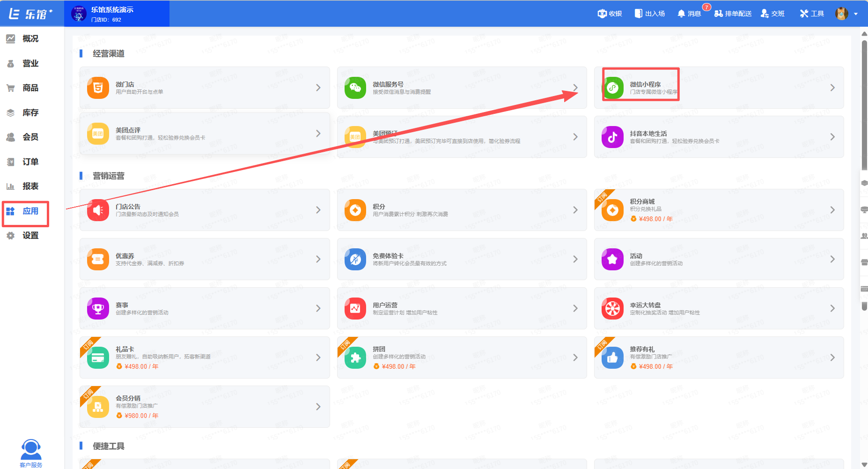Viewport: 868px width, 469px height.
Task: Open the 微门店 app icon
Action: tap(98, 88)
